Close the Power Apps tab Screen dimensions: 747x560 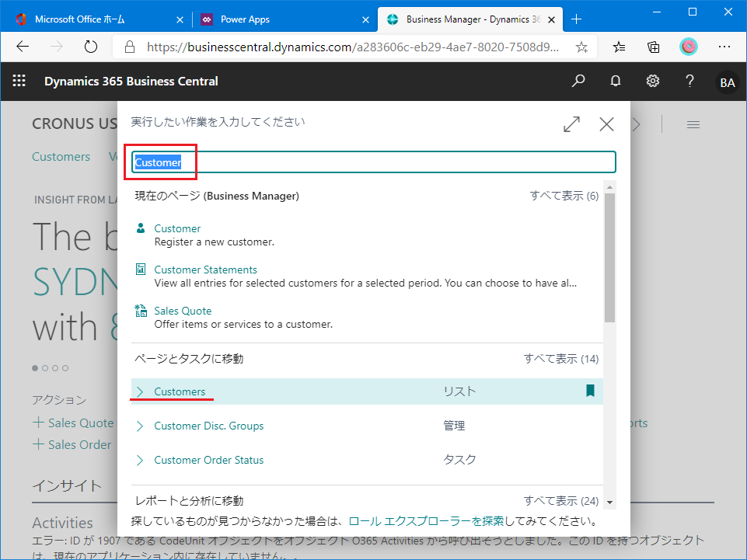[365, 19]
